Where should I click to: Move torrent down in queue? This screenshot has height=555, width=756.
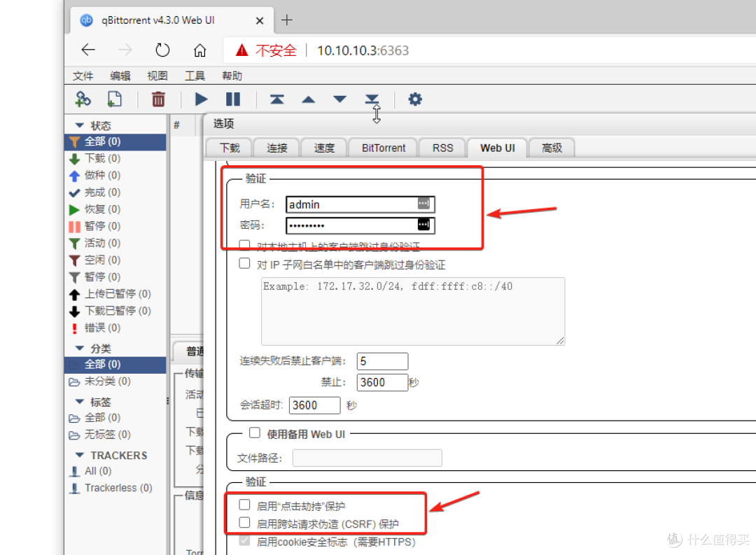click(340, 99)
